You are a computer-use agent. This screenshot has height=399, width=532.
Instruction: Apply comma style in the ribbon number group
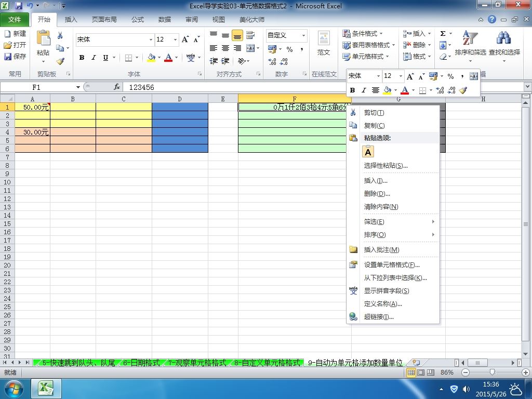(302, 49)
